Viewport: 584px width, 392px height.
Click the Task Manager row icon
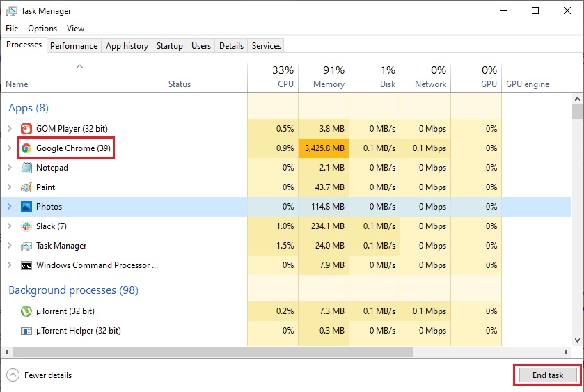(x=26, y=246)
